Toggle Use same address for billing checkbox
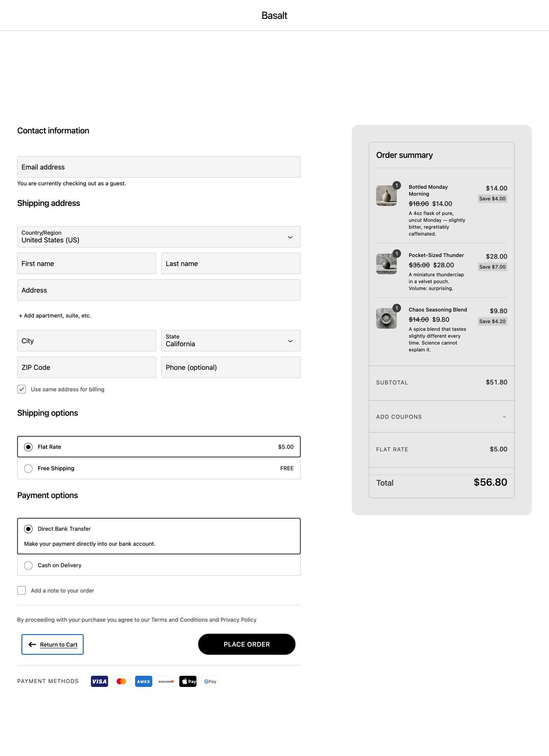The height and width of the screenshot is (756, 549). tap(21, 389)
